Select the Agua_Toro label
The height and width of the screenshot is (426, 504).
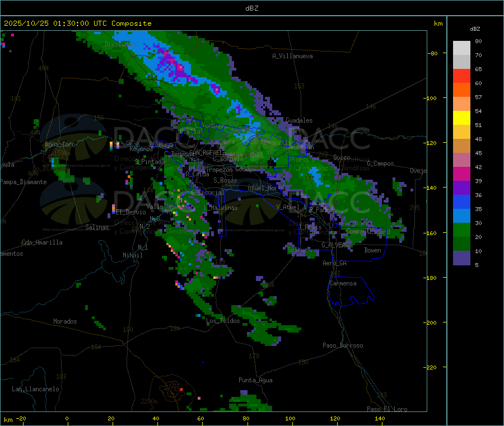(x=60, y=144)
